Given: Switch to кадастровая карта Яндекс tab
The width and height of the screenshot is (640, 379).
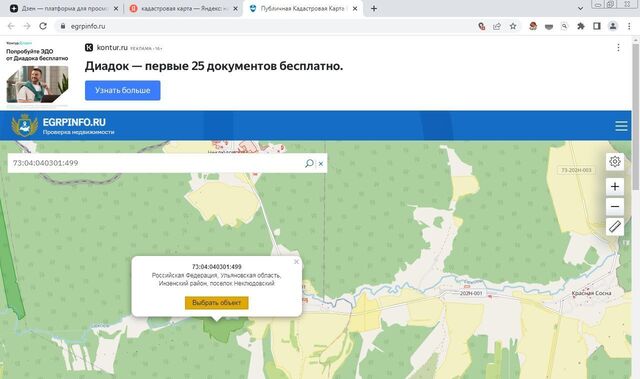Looking at the screenshot, I should pos(184,8).
